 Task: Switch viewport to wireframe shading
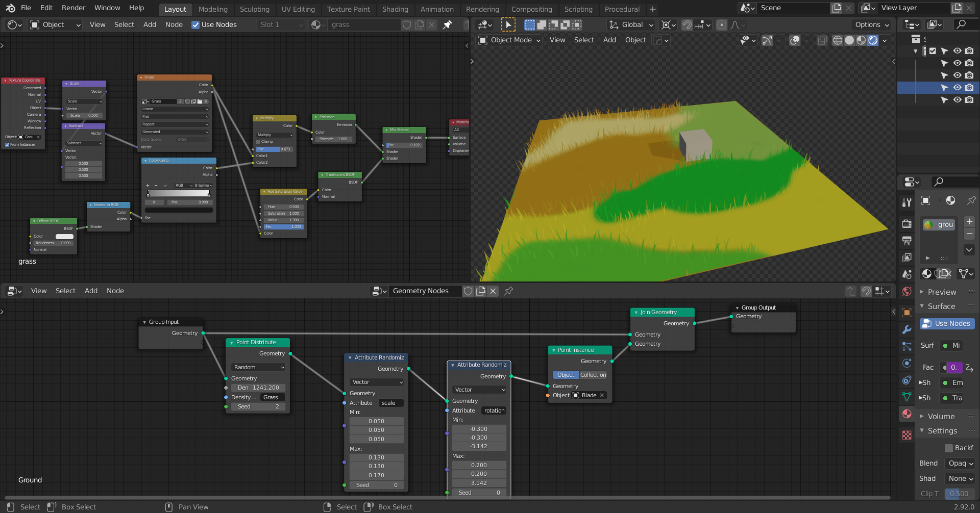837,40
